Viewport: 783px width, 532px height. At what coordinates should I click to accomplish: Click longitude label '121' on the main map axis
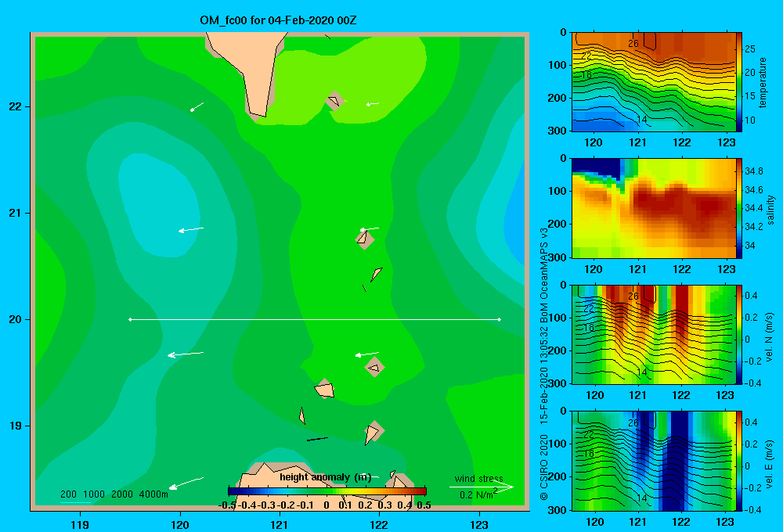point(280,524)
